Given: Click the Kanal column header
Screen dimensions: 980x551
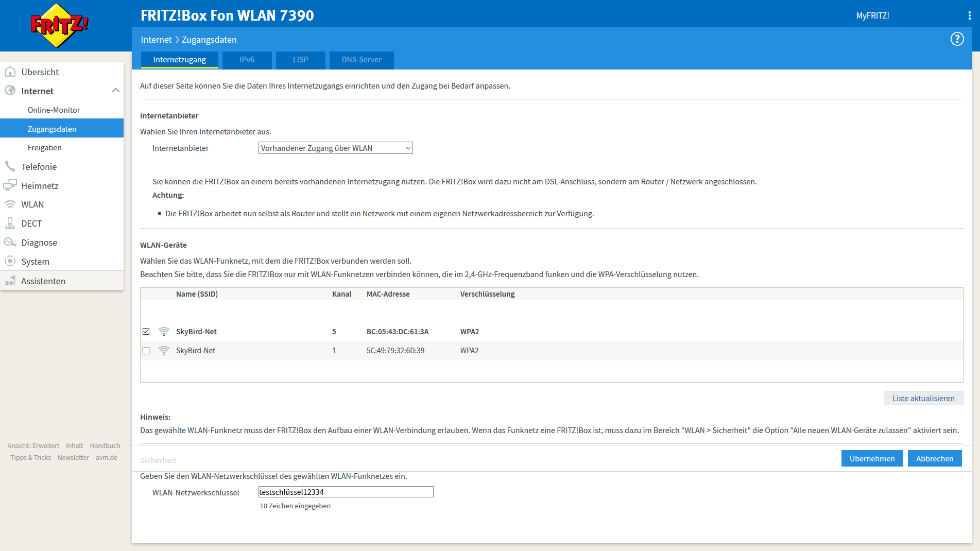Looking at the screenshot, I should coord(341,294).
